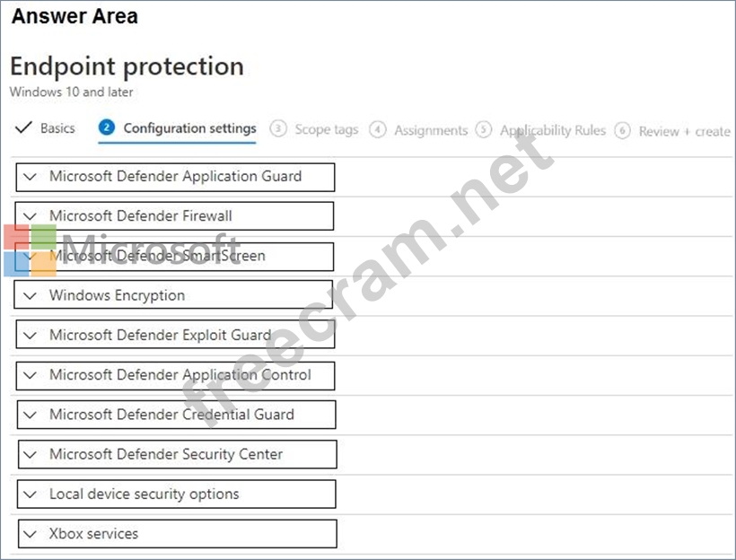Expand Microsoft Defender Credential Guard section
Image resolution: width=736 pixels, height=560 pixels.
tap(176, 415)
